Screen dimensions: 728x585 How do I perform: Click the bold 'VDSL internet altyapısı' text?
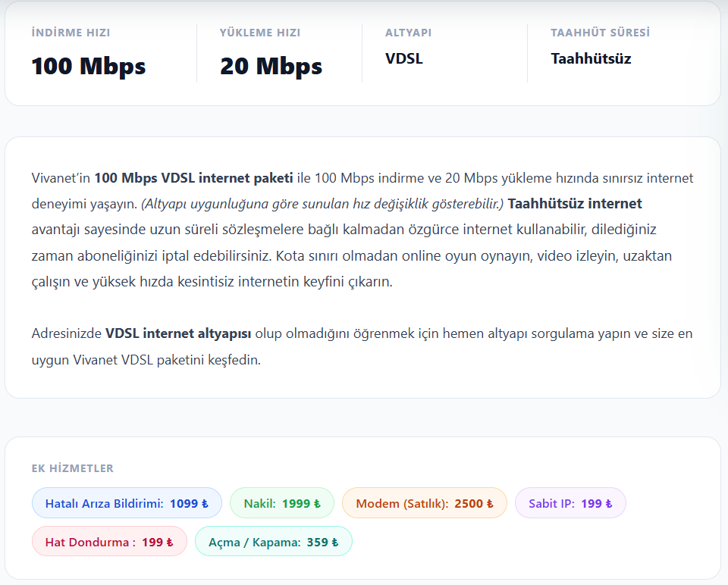pyautogui.click(x=178, y=333)
